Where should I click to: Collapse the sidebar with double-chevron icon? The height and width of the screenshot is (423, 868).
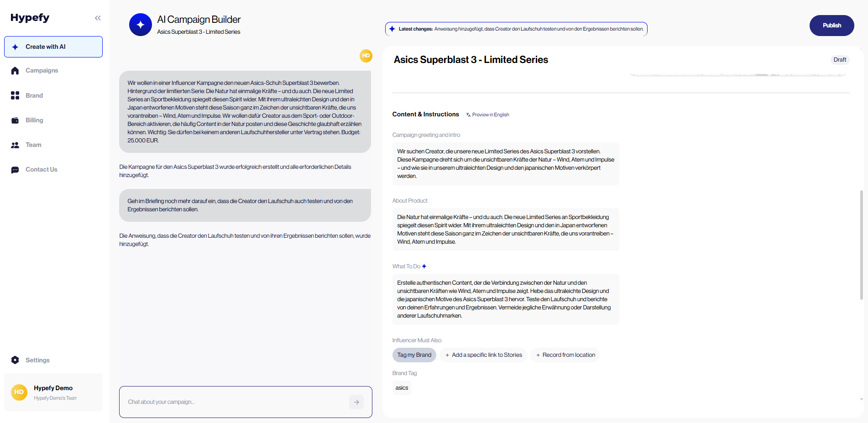coord(98,18)
